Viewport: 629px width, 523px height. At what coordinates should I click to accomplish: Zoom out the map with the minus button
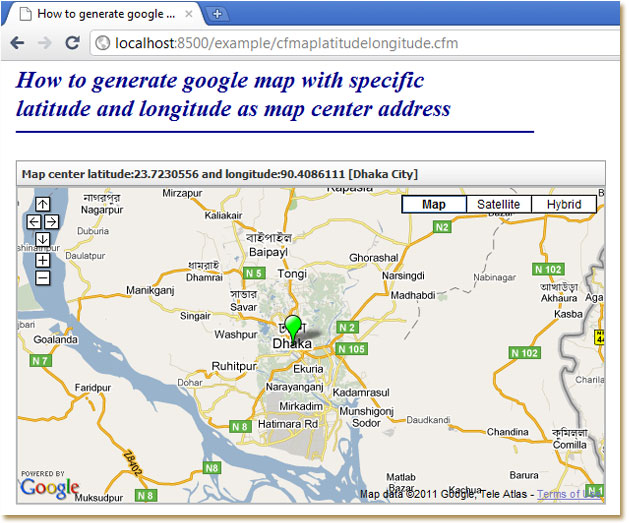pyautogui.click(x=43, y=278)
